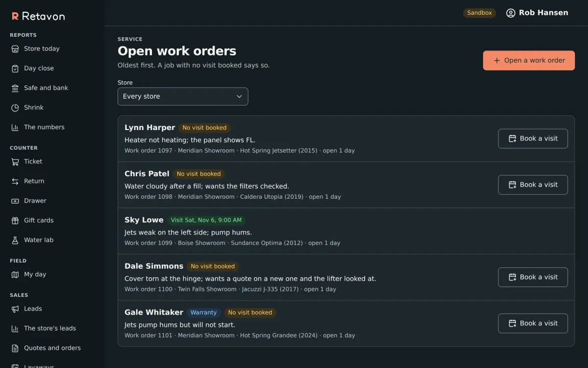Click the Rob Hansen account name
The height and width of the screenshot is (368, 588).
click(x=543, y=13)
